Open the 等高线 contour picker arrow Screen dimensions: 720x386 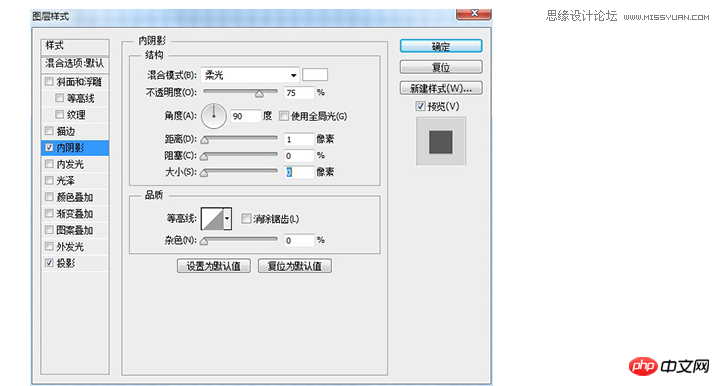pos(227,218)
